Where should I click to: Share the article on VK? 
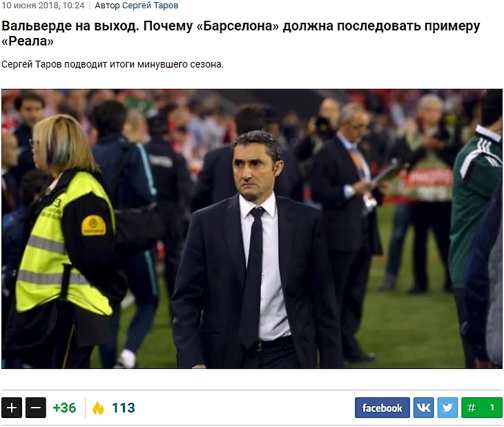click(x=423, y=408)
